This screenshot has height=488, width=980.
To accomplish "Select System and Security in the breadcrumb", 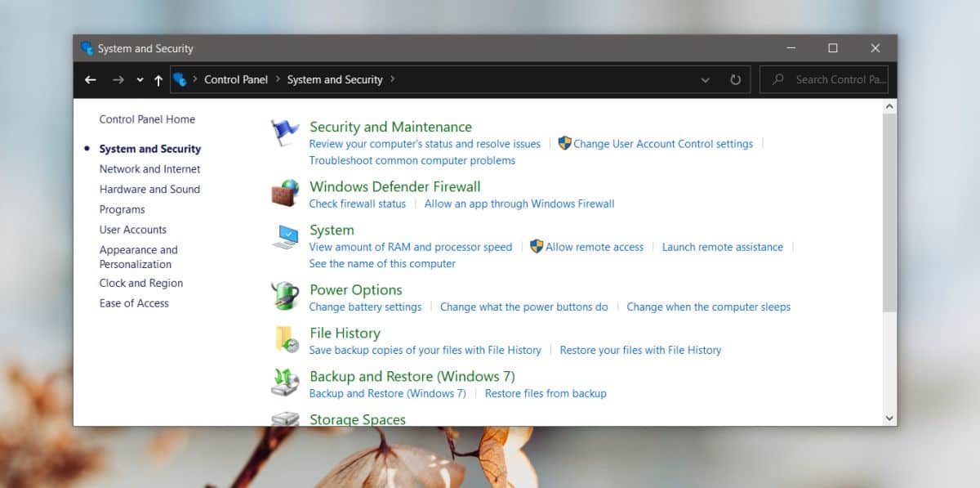I will pyautogui.click(x=335, y=80).
